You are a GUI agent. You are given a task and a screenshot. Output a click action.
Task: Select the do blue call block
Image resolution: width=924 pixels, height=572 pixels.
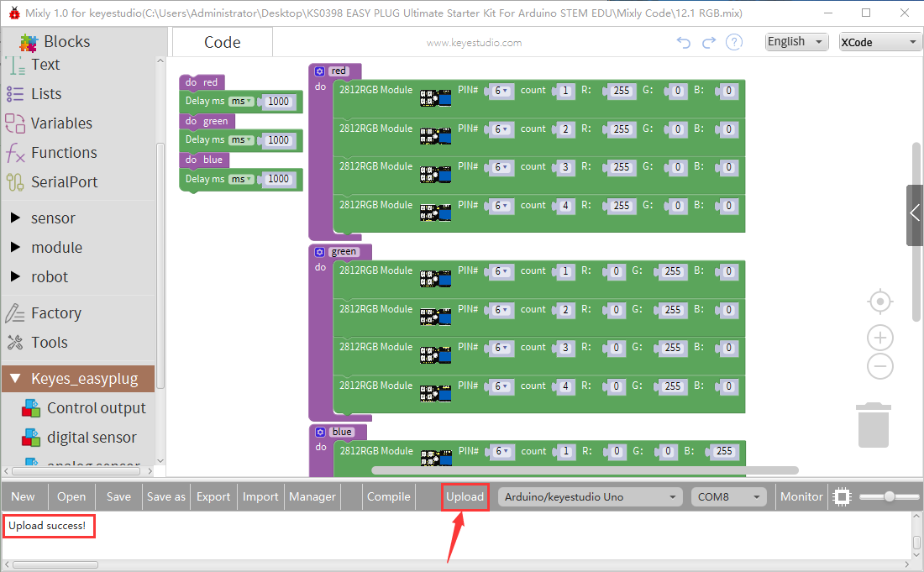[x=204, y=160]
